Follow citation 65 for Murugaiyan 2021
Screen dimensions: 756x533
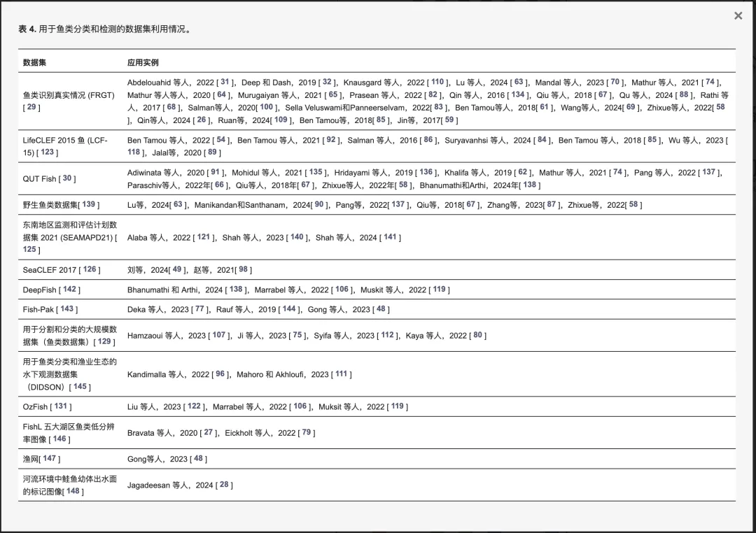coord(333,95)
